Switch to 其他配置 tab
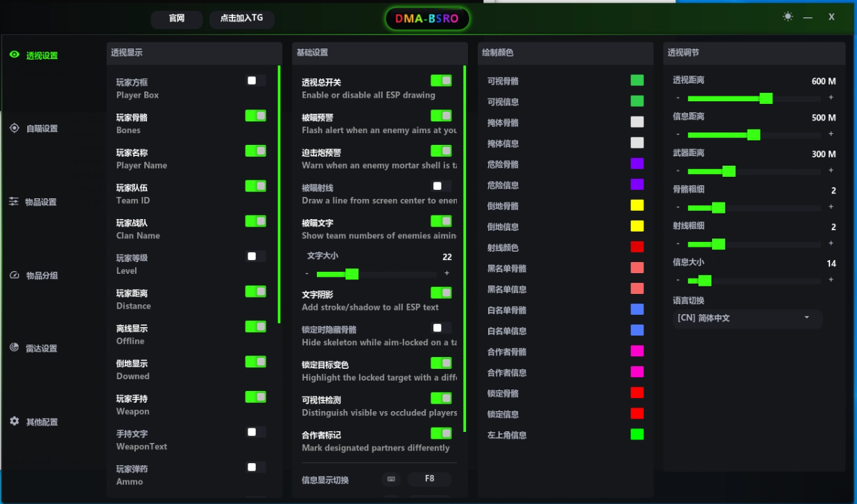857x504 pixels. [x=42, y=422]
